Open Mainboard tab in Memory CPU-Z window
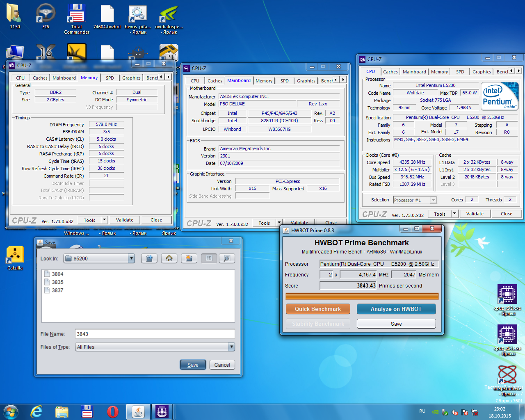Image resolution: width=525 pixels, height=420 pixels. 64,78
